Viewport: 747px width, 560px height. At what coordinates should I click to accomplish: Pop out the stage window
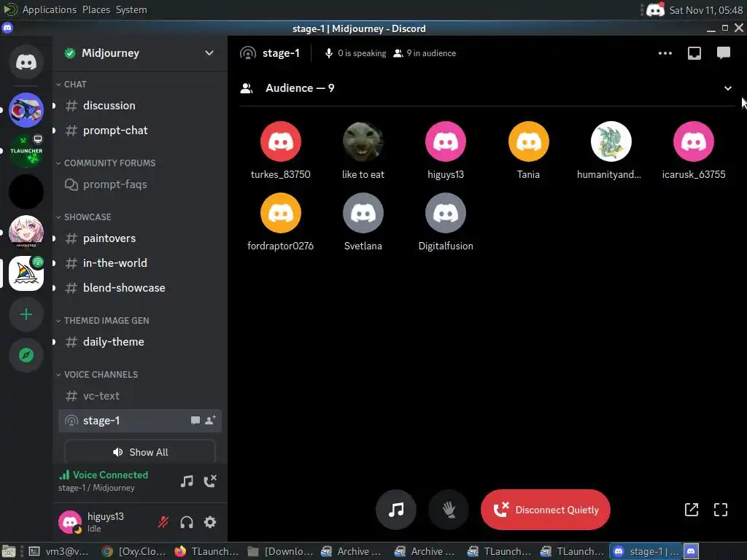coord(692,510)
